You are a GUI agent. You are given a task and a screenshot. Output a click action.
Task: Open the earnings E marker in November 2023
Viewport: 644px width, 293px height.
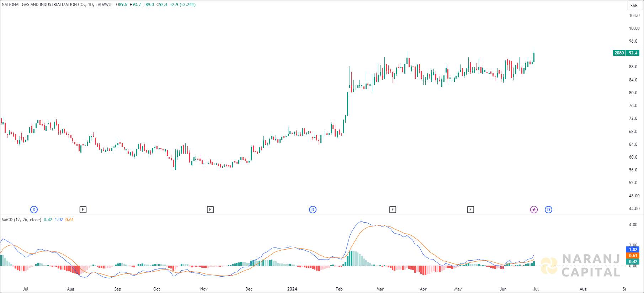210,210
